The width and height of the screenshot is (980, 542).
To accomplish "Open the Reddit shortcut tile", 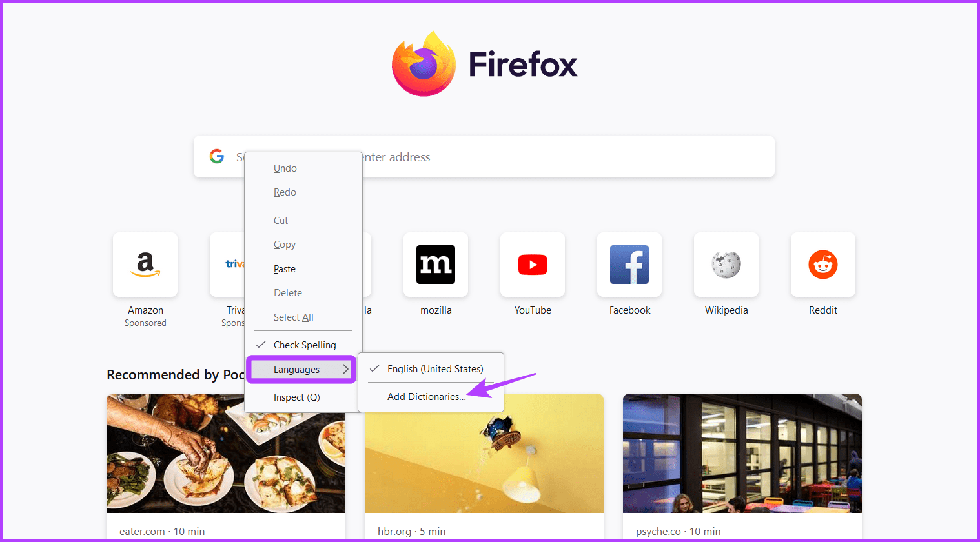I will tap(823, 265).
